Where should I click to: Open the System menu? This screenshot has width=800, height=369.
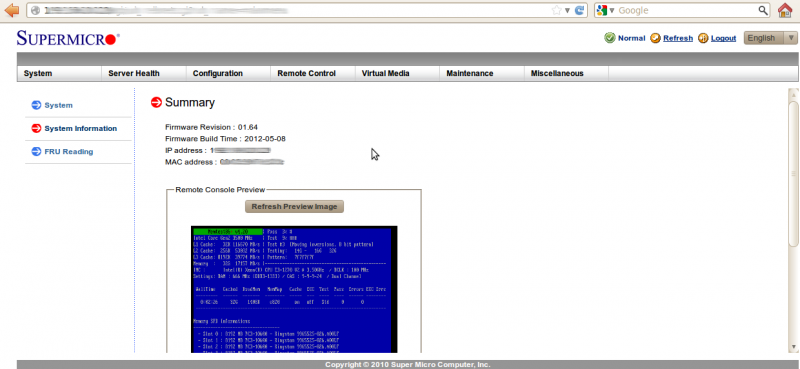point(38,73)
